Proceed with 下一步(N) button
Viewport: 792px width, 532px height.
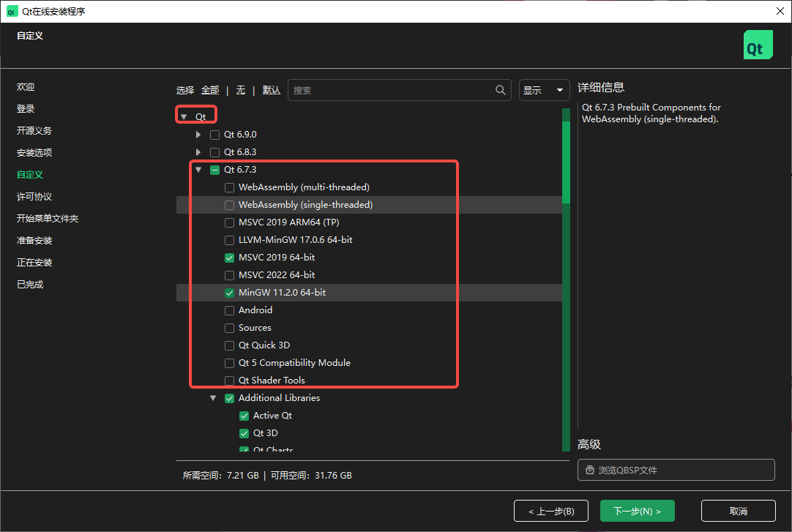[x=638, y=511]
